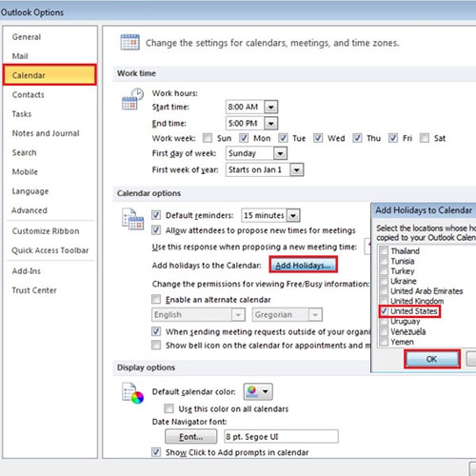Toggle Wed work week checkbox
476x476 pixels.
tap(318, 138)
